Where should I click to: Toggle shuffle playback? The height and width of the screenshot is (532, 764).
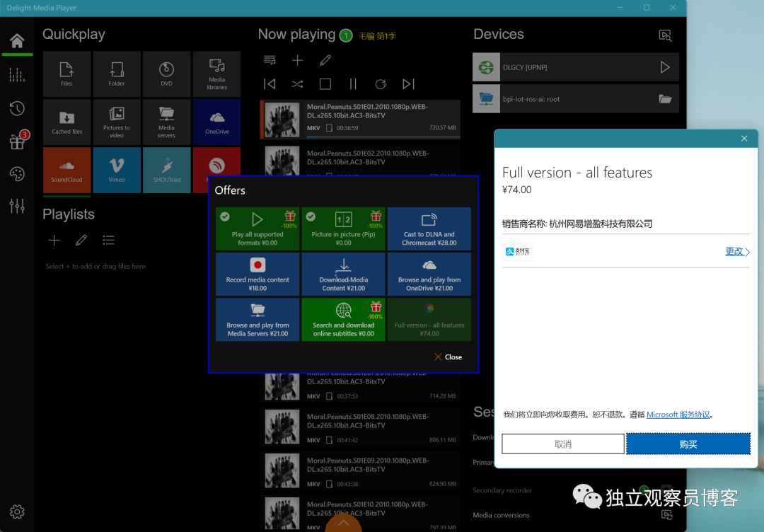[297, 84]
